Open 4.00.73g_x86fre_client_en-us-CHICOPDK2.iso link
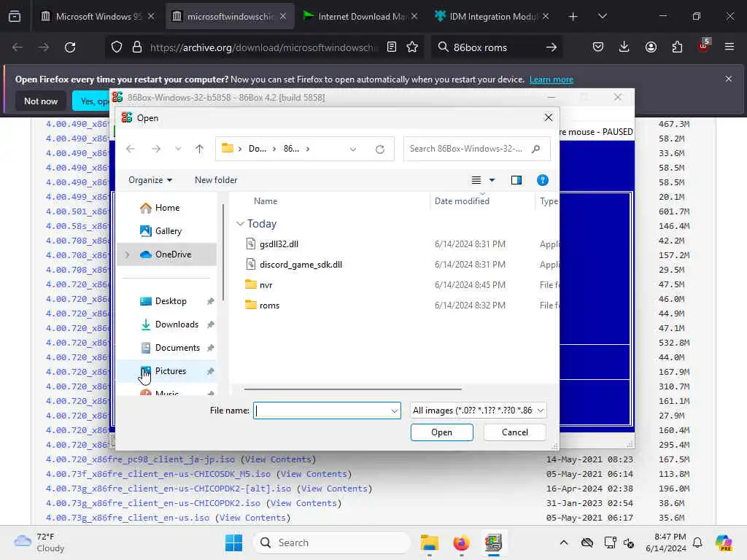747x560 pixels. (153, 503)
